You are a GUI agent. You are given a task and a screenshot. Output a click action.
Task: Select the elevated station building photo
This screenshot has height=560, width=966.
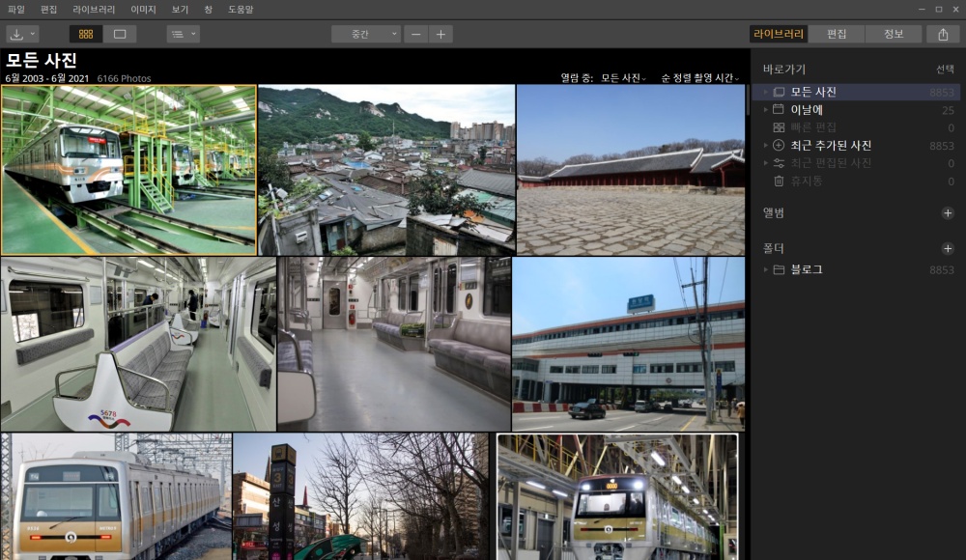[629, 344]
